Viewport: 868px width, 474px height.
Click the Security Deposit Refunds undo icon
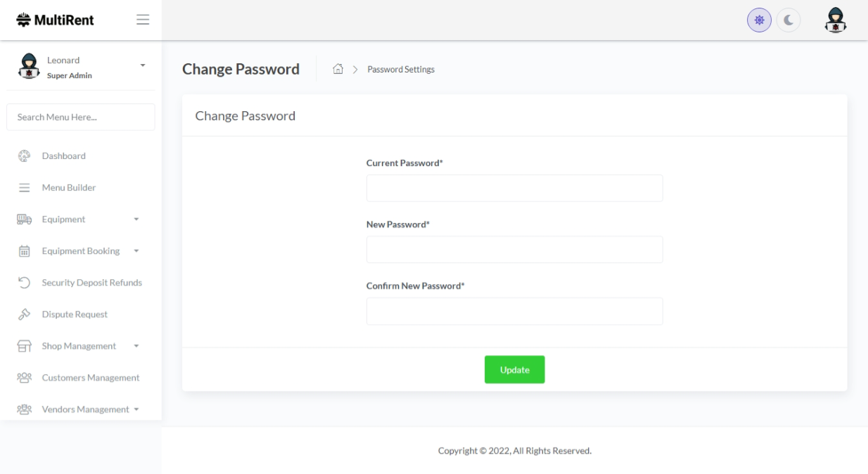[x=24, y=283]
